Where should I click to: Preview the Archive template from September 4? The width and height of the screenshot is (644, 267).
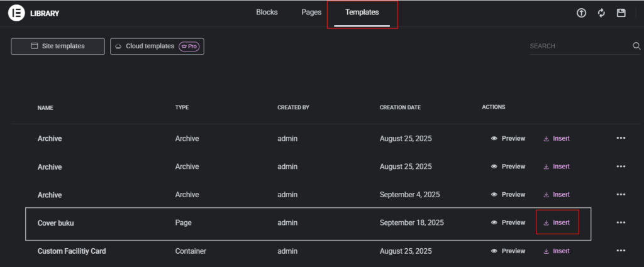point(508,194)
